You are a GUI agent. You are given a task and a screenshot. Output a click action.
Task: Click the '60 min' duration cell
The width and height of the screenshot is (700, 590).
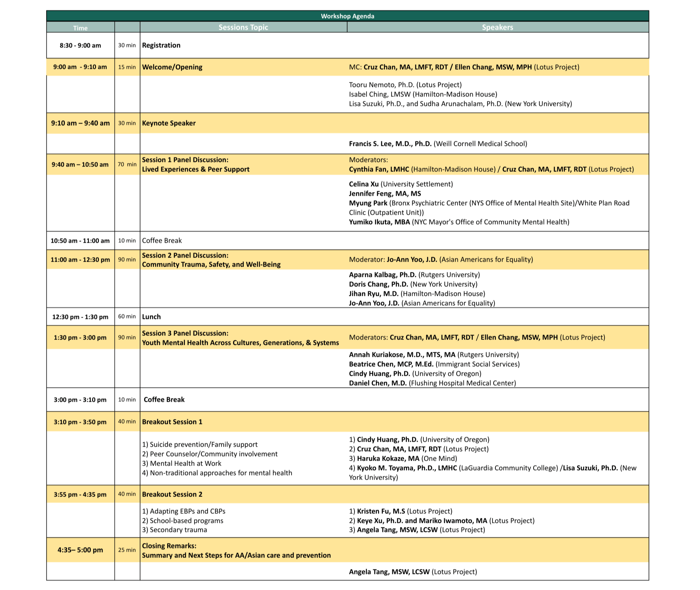(x=127, y=317)
